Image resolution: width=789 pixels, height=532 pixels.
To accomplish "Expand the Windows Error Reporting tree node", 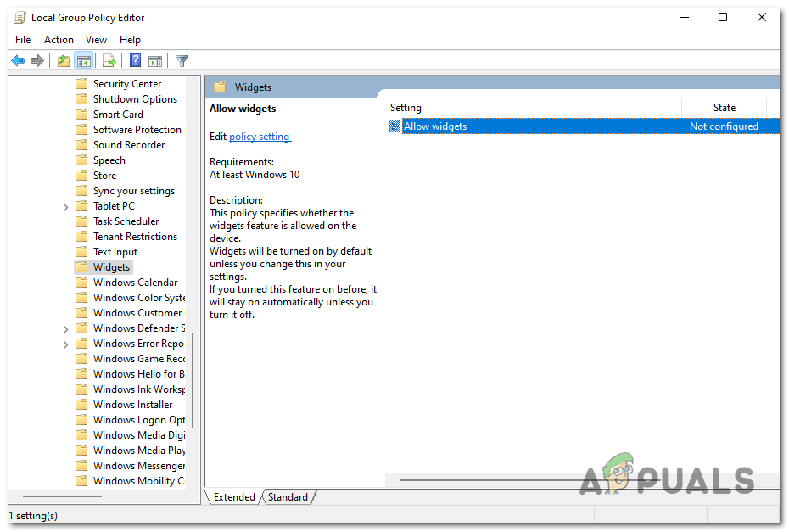I will (x=65, y=344).
